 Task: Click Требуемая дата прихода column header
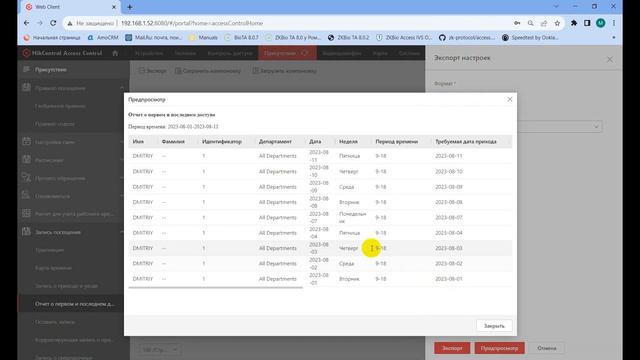click(466, 141)
